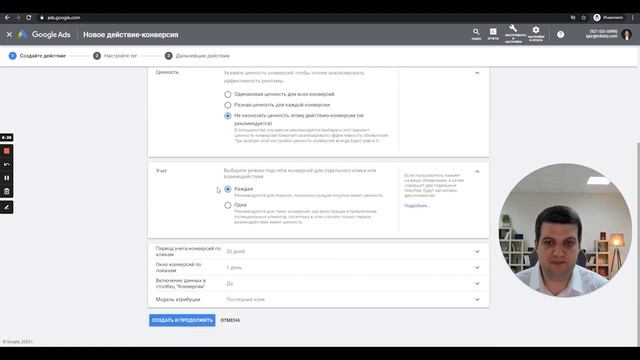This screenshot has height=360, width=640.
Task: Expand the attribution model row
Action: point(318,300)
